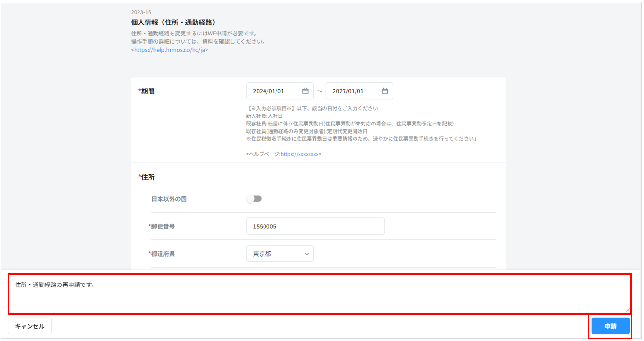The image size is (644, 341).
Task: Click the 都道府県 label text
Action: pyautogui.click(x=162, y=254)
